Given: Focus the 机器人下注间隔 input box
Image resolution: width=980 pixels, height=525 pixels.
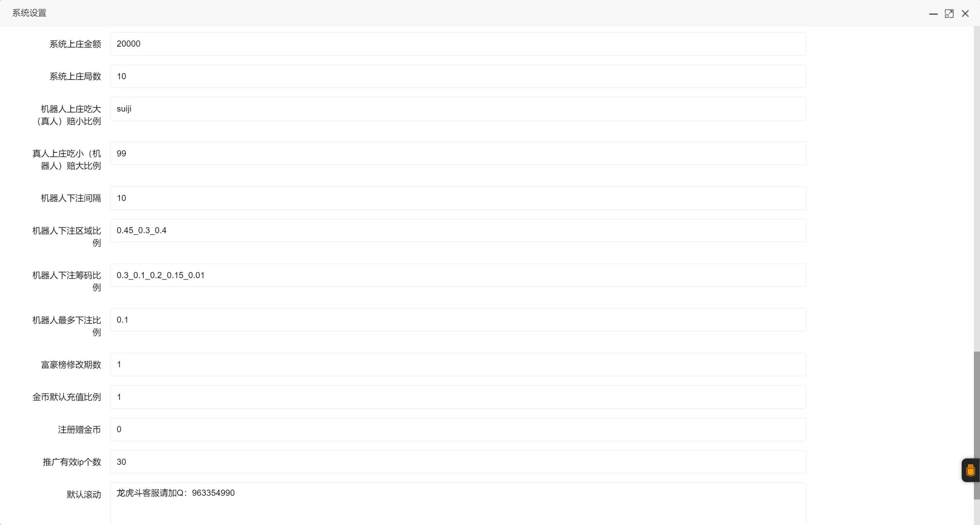Looking at the screenshot, I should tap(458, 198).
